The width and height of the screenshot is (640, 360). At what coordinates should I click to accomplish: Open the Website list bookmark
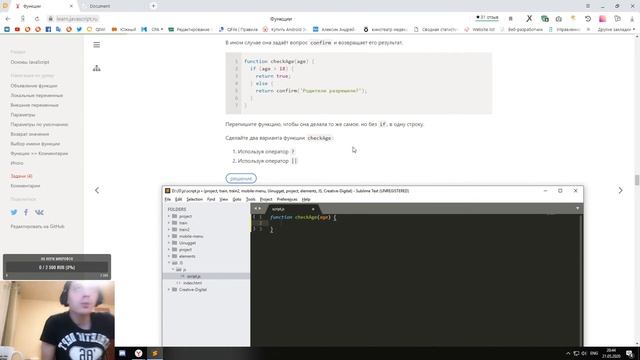pyautogui.click(x=480, y=29)
